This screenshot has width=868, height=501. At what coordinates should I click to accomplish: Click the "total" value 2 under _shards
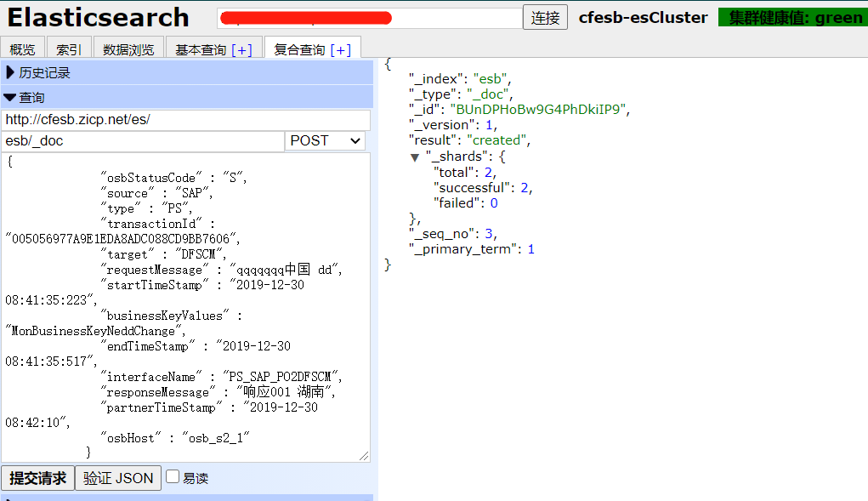pos(488,172)
